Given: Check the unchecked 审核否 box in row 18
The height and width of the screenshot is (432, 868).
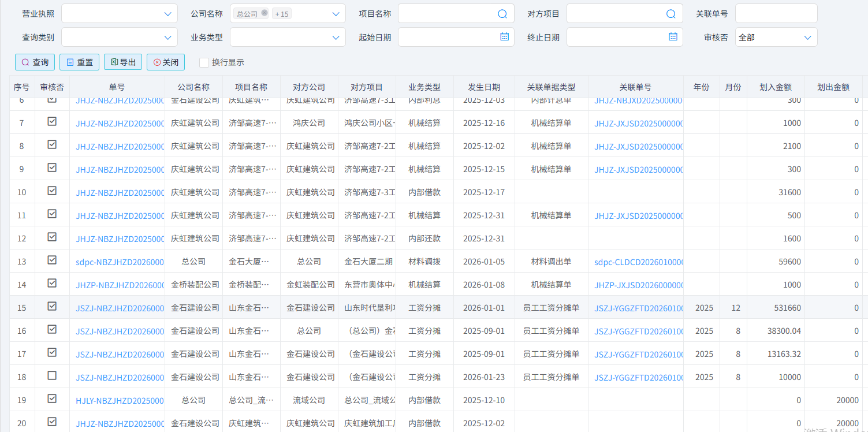Looking at the screenshot, I should click(x=52, y=375).
